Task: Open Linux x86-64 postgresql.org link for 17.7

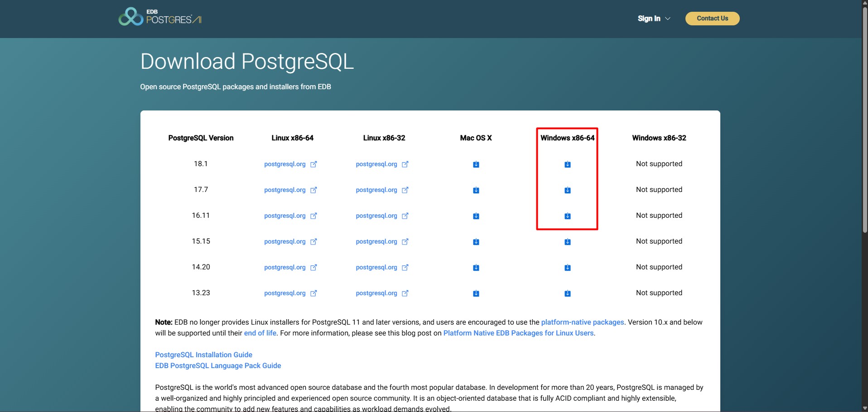Action: pos(290,190)
